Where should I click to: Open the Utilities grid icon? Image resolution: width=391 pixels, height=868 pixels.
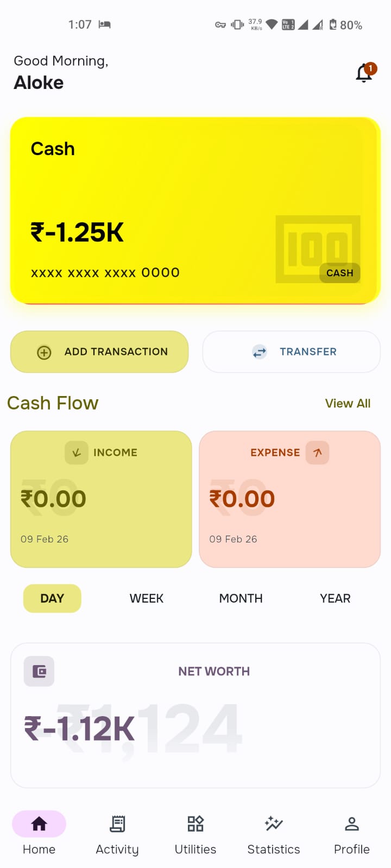point(195,824)
